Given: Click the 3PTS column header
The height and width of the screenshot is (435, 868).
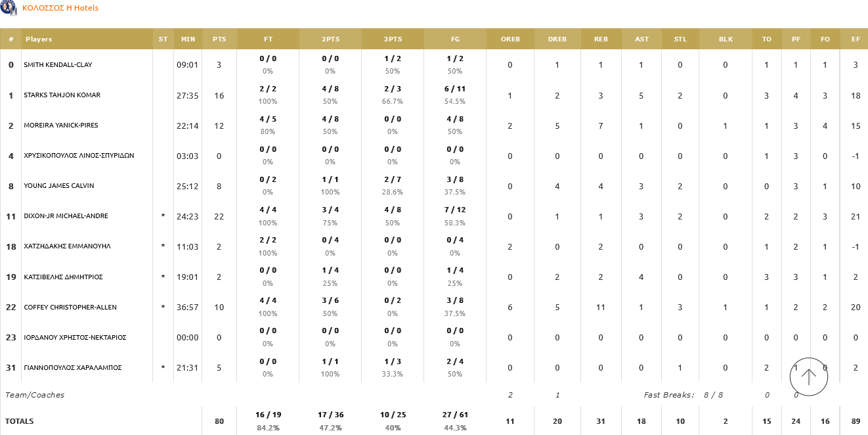Looking at the screenshot, I should [393, 39].
